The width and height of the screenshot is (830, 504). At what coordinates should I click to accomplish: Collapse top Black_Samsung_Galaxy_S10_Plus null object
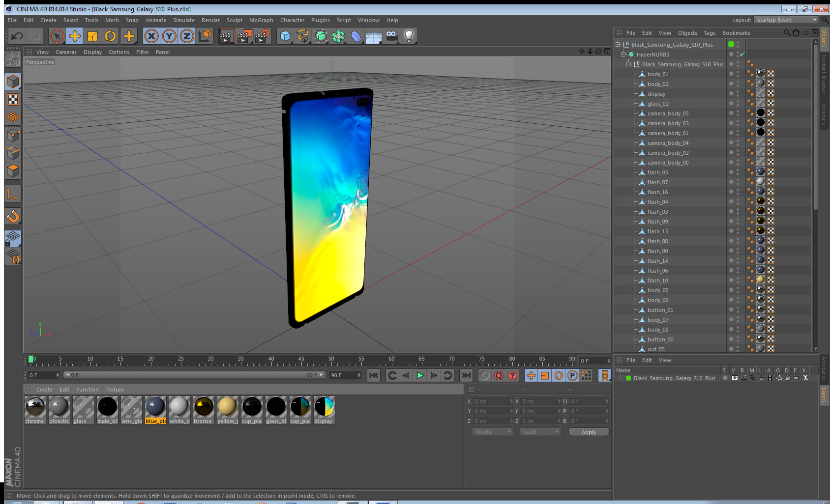pyautogui.click(x=618, y=45)
